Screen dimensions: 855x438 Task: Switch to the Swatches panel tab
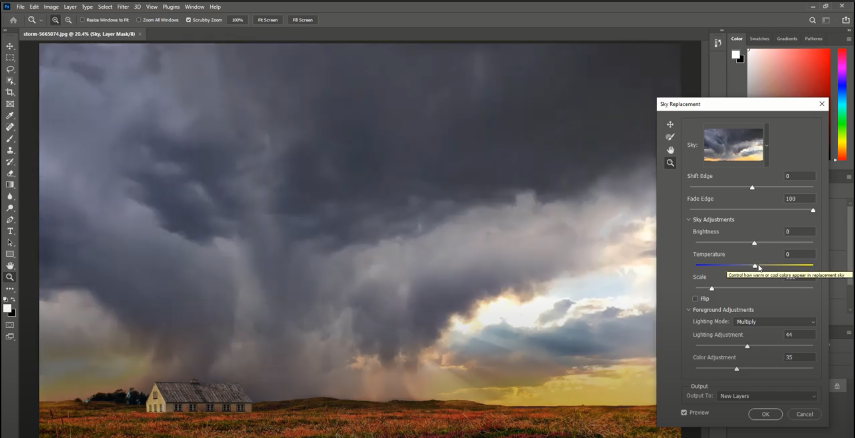coord(760,39)
